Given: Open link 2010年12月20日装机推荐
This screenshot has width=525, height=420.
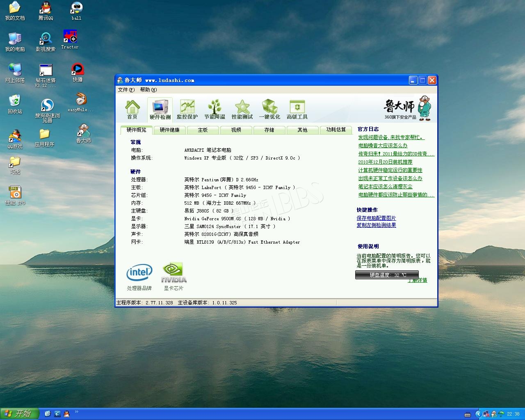Looking at the screenshot, I should (x=385, y=162).
